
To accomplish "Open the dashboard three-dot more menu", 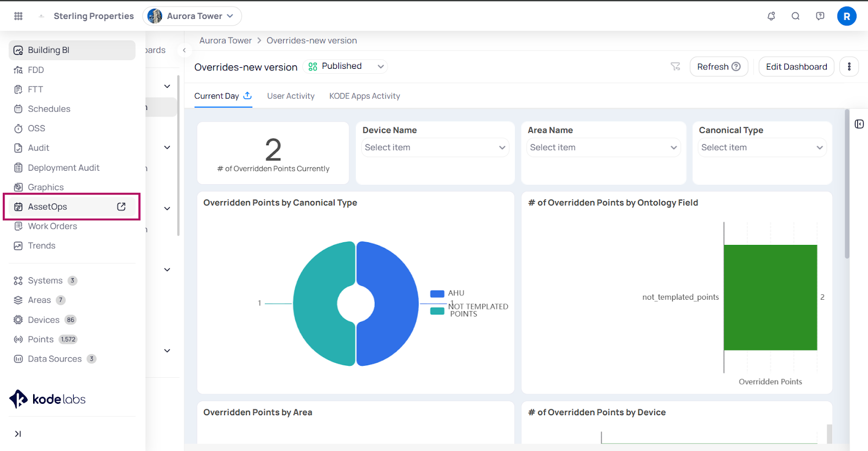I will click(x=849, y=67).
